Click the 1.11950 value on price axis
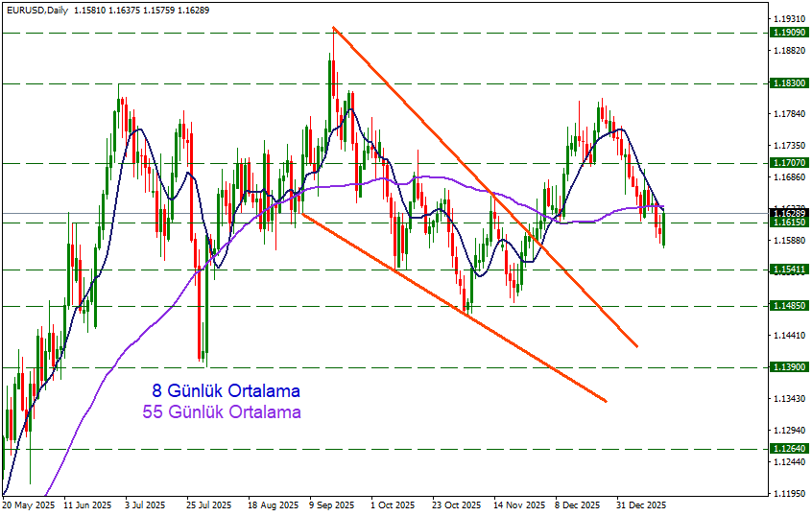The image size is (812, 516). click(789, 494)
